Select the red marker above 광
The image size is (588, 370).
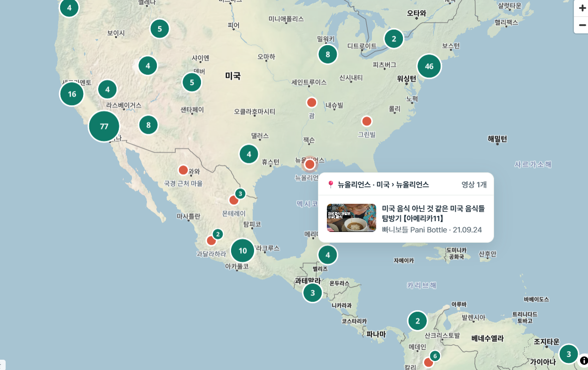(x=311, y=102)
